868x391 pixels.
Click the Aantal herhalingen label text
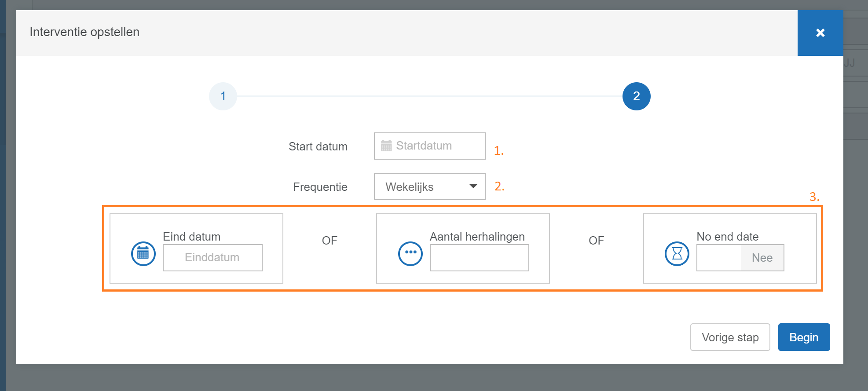pos(477,237)
